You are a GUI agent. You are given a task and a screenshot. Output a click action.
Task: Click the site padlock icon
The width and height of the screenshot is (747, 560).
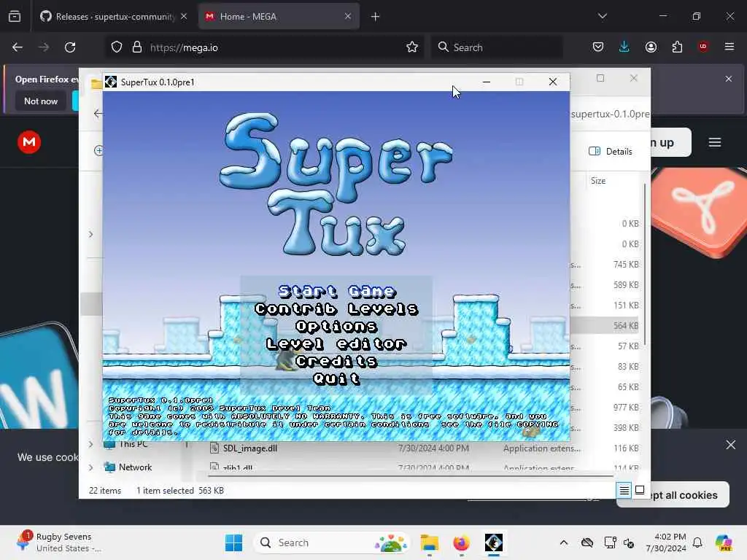tap(137, 47)
